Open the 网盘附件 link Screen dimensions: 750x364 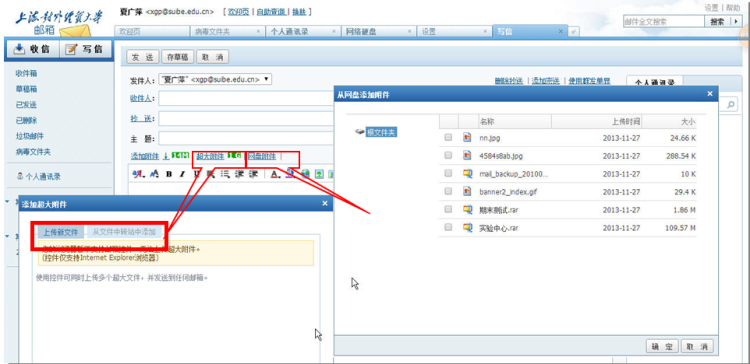tap(262, 156)
